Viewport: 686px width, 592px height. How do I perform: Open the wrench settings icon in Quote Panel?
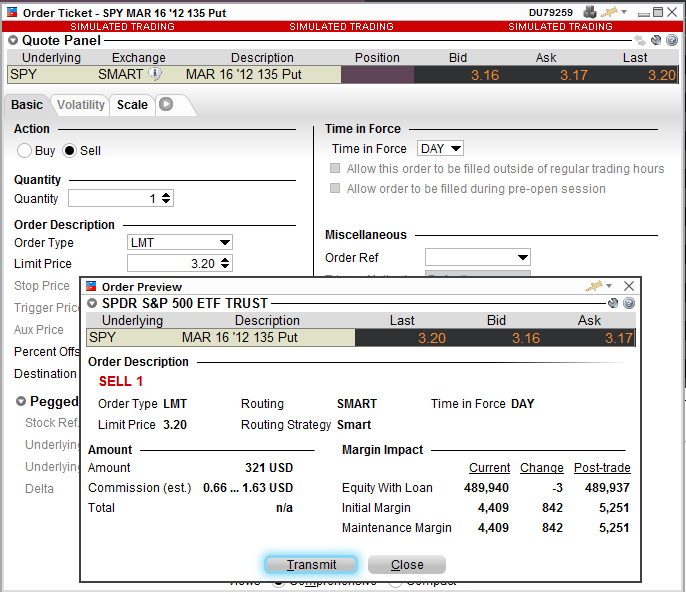tap(657, 41)
